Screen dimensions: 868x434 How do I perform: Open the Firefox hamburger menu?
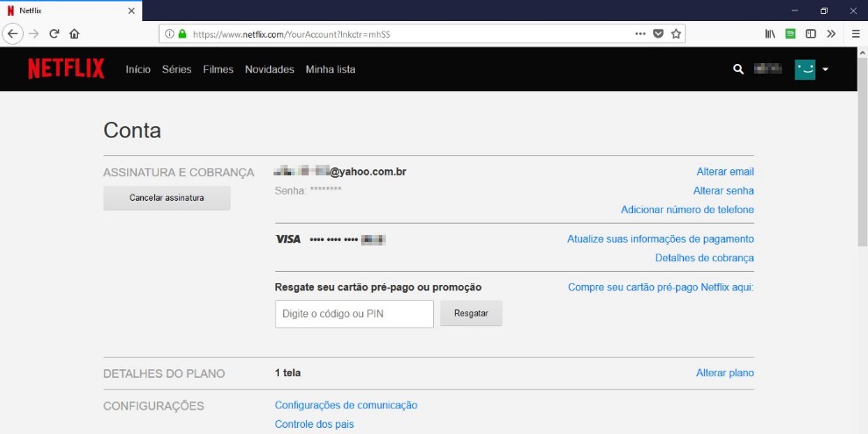click(856, 34)
